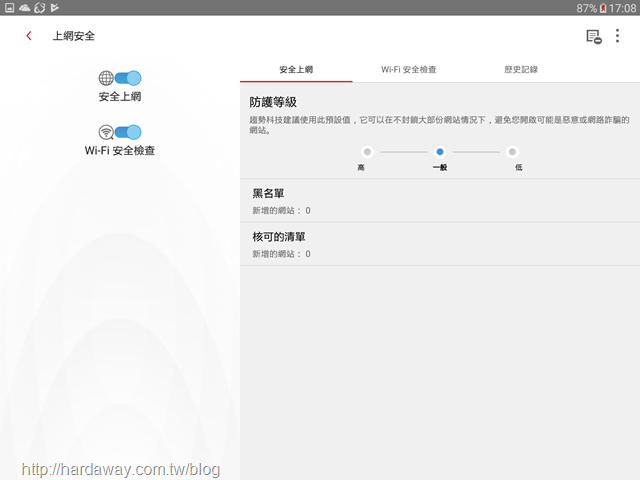Select the 高 protection level
Viewport: 640px width, 480px height.
point(367,152)
